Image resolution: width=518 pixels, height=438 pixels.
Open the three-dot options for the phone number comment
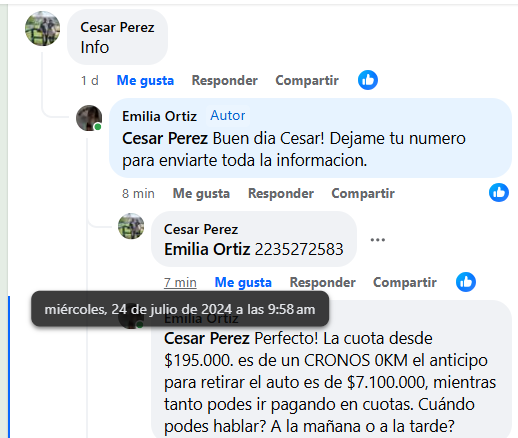pyautogui.click(x=378, y=240)
